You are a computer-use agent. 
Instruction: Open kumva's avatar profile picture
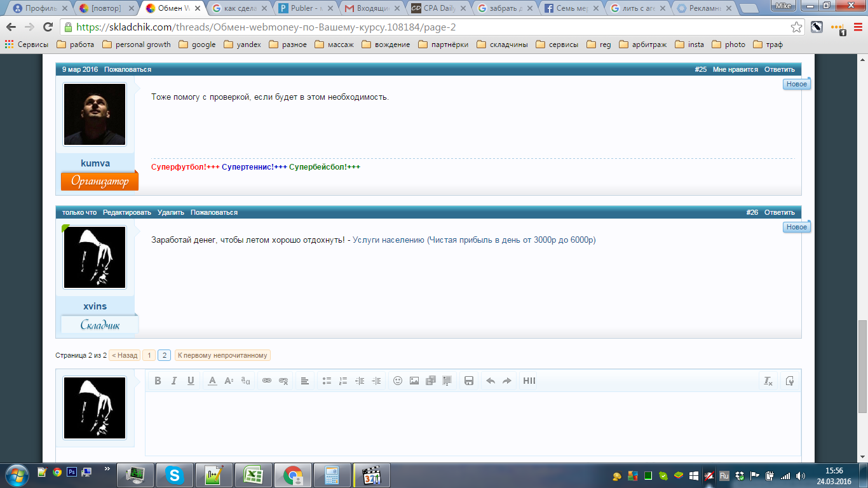tap(95, 114)
